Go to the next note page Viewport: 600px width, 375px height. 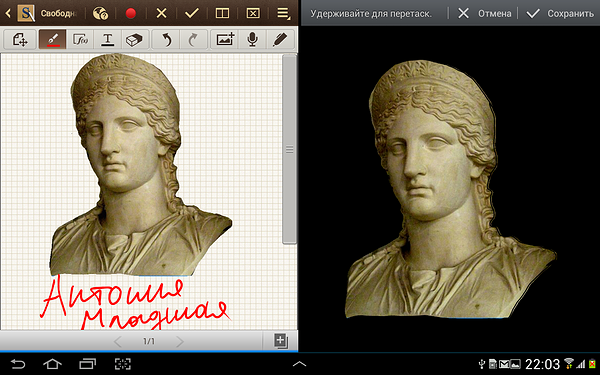179,341
